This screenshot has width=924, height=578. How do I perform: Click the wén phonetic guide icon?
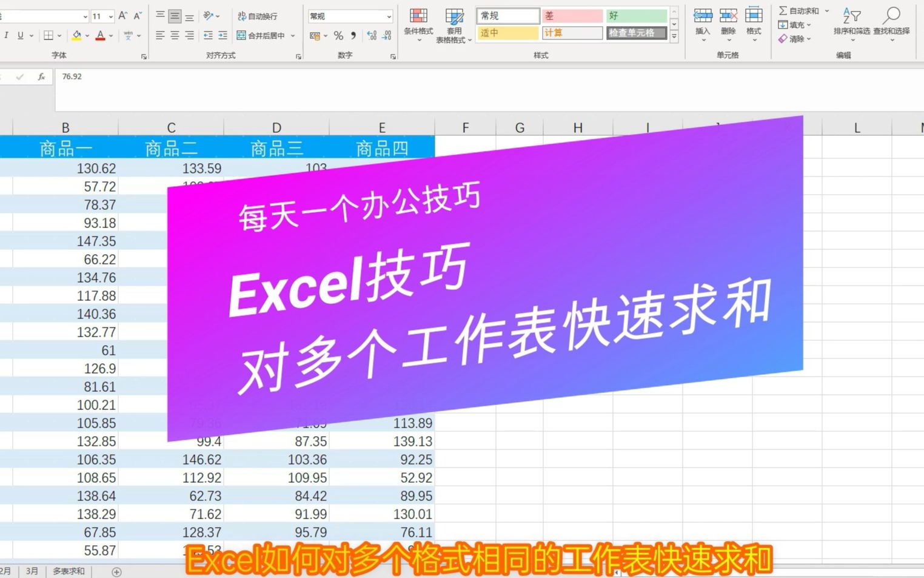[128, 36]
